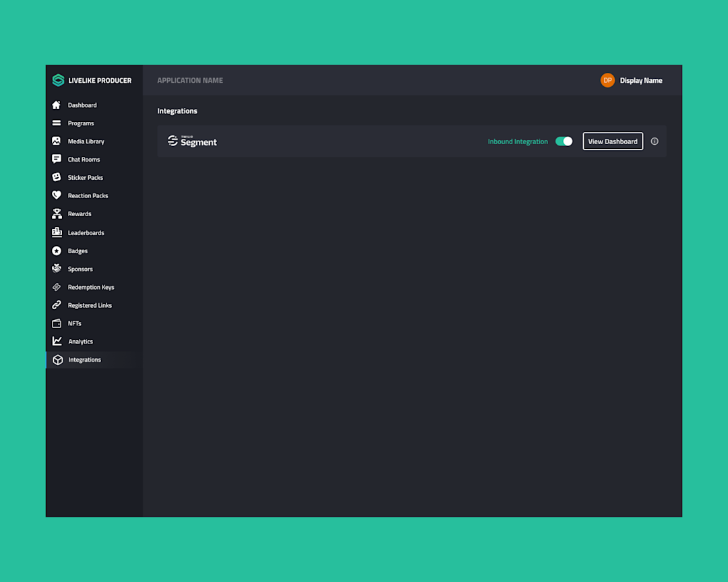Open Registered Links page
This screenshot has height=582, width=728.
(x=92, y=305)
